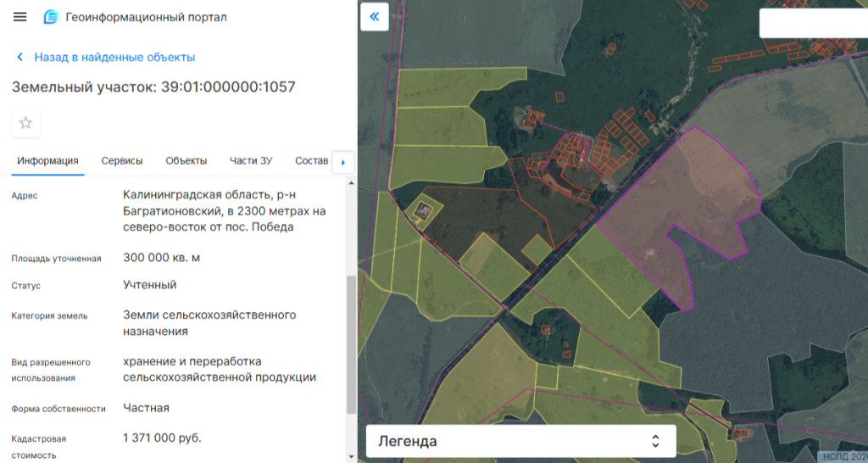Collapse the side panel with double-chevron button

click(374, 17)
